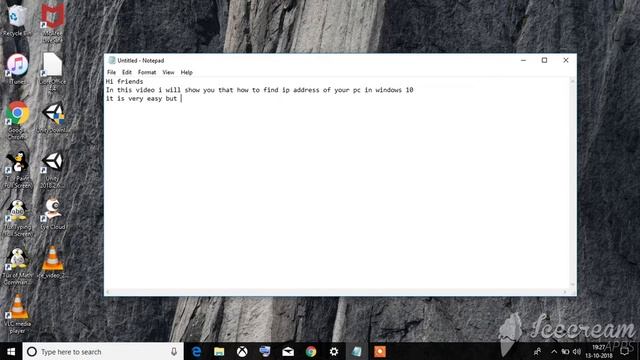This screenshot has width=640, height=360.
Task: Open the volume control in the tray
Action: (x=577, y=351)
